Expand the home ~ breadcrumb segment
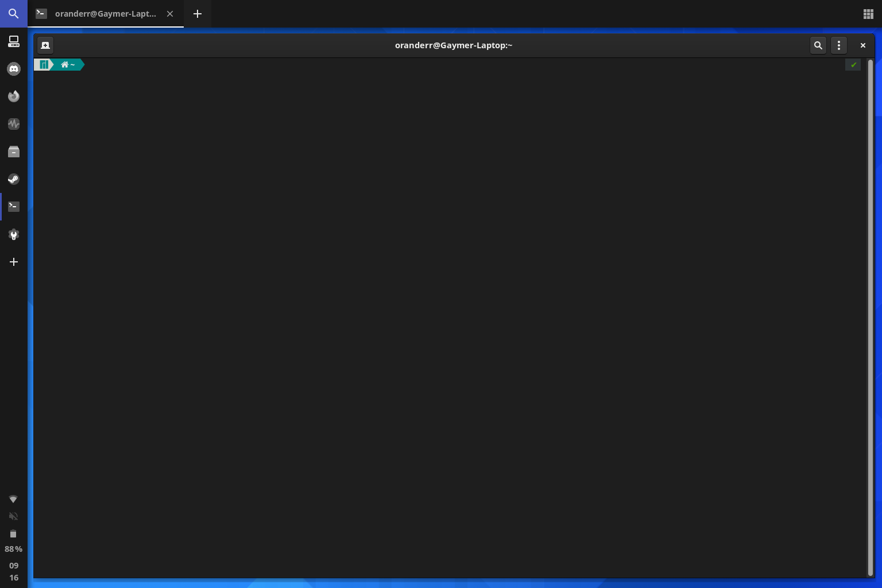882x588 pixels. tap(67, 64)
